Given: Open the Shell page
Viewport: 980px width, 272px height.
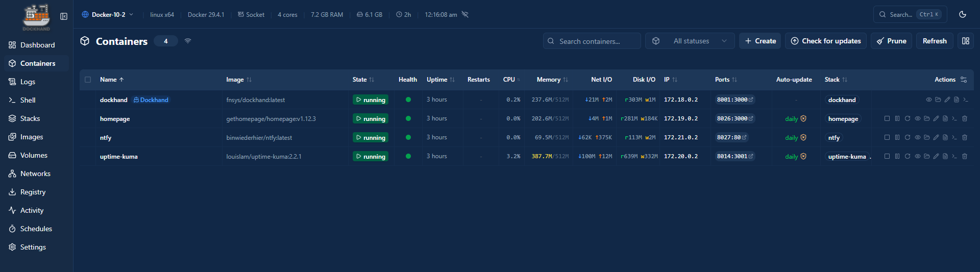Looking at the screenshot, I should click(x=37, y=100).
